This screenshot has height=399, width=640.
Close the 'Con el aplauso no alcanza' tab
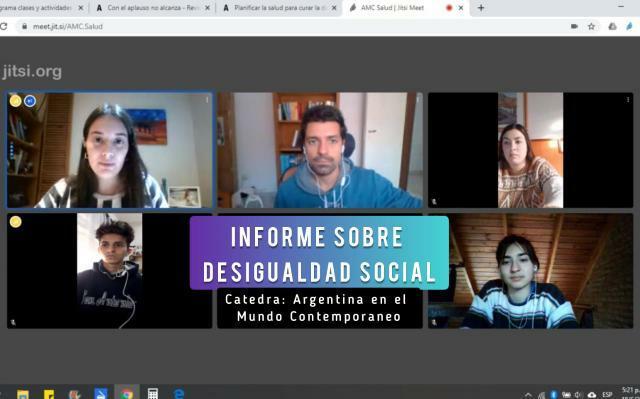[x=207, y=8]
